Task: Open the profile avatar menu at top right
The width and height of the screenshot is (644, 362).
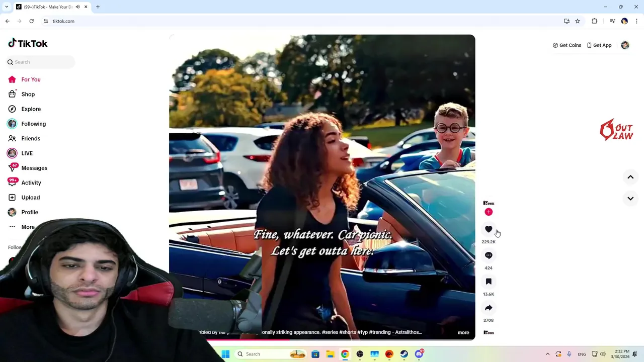Action: tap(625, 45)
